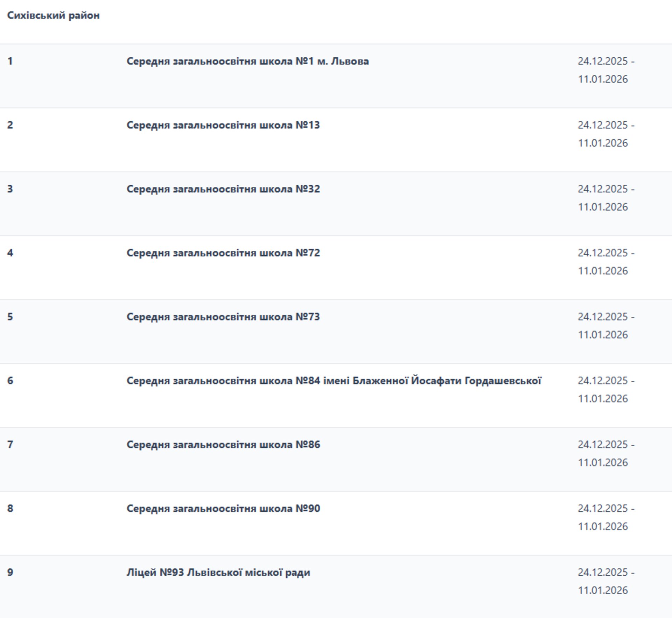672x618 pixels.
Task: Click Середня загальноосвітня школа №13 name
Action: point(223,125)
